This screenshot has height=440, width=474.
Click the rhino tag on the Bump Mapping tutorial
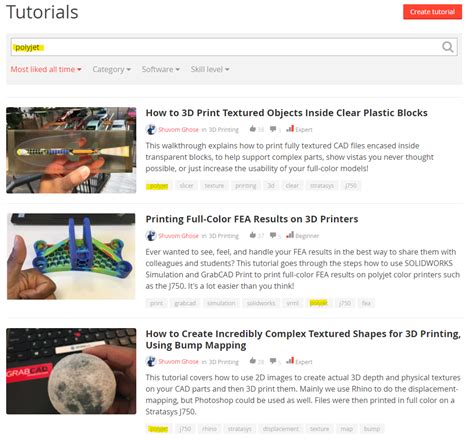point(209,429)
